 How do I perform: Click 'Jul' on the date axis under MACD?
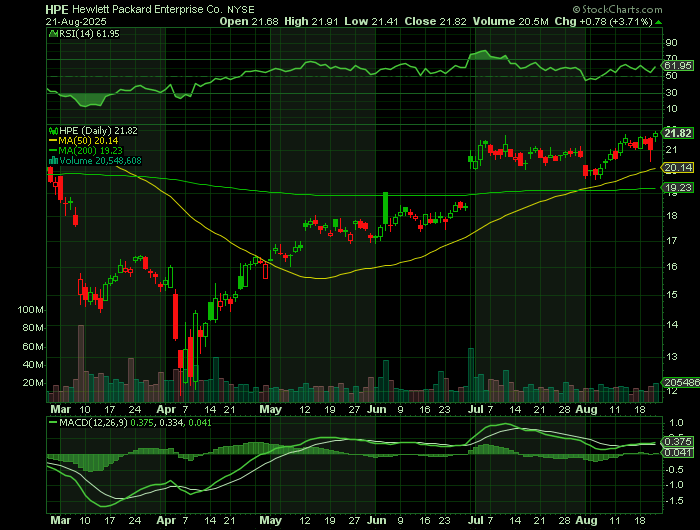pos(475,521)
